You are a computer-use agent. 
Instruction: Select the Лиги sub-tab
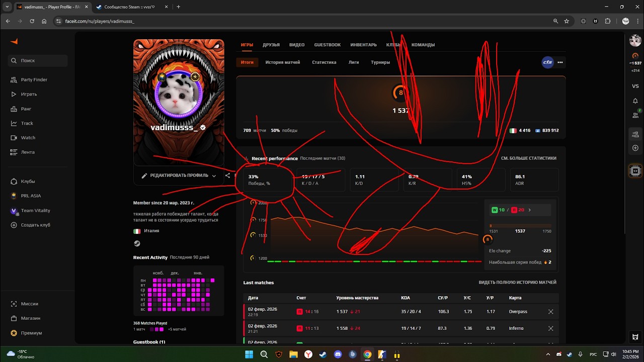[x=354, y=62]
